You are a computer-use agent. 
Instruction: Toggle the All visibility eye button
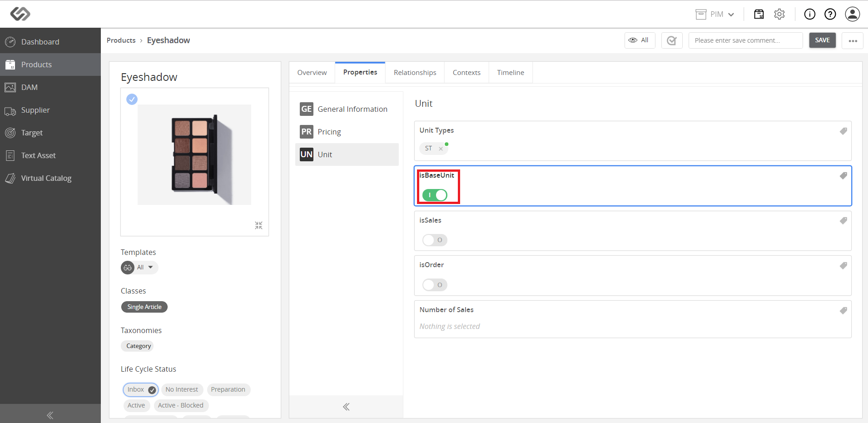click(640, 40)
